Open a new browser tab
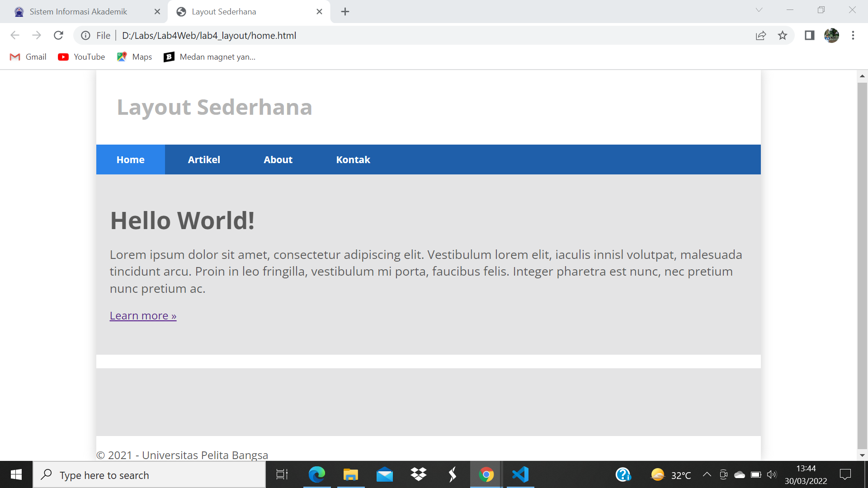 (345, 11)
